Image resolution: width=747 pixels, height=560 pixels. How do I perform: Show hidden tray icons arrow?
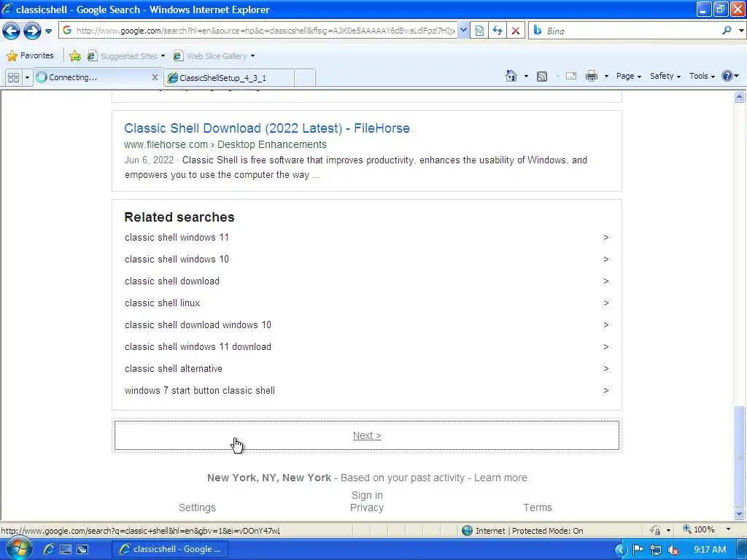620,550
